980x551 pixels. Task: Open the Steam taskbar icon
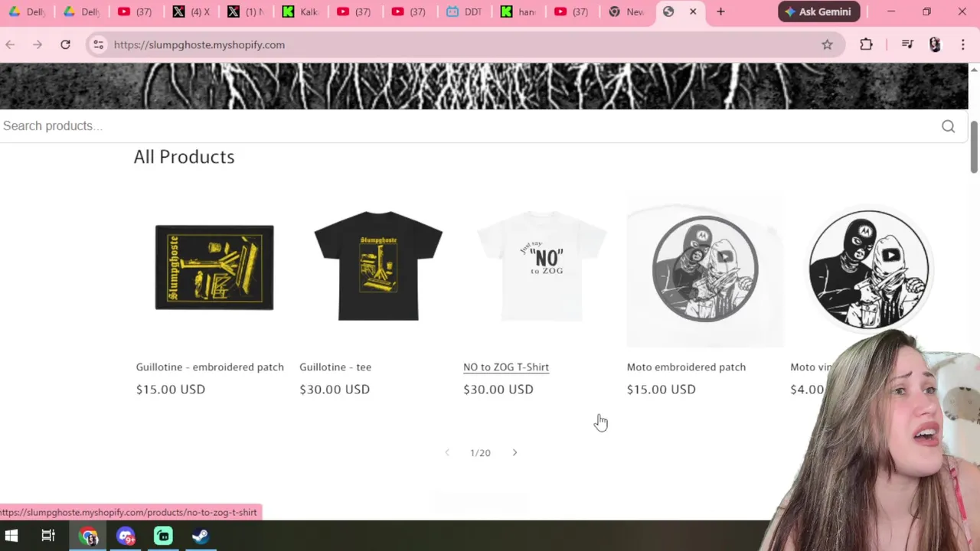pos(201,536)
